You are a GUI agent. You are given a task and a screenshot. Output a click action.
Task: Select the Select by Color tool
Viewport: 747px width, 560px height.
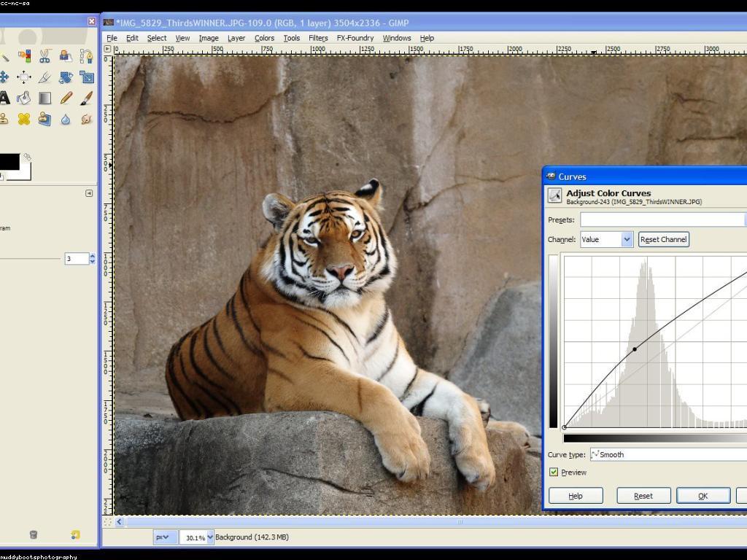click(24, 56)
